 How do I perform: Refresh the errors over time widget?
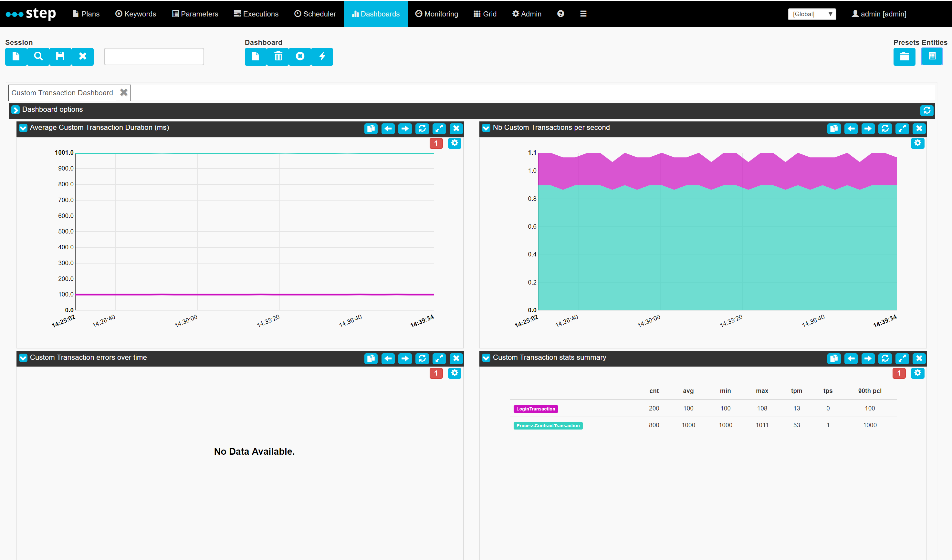click(x=422, y=359)
